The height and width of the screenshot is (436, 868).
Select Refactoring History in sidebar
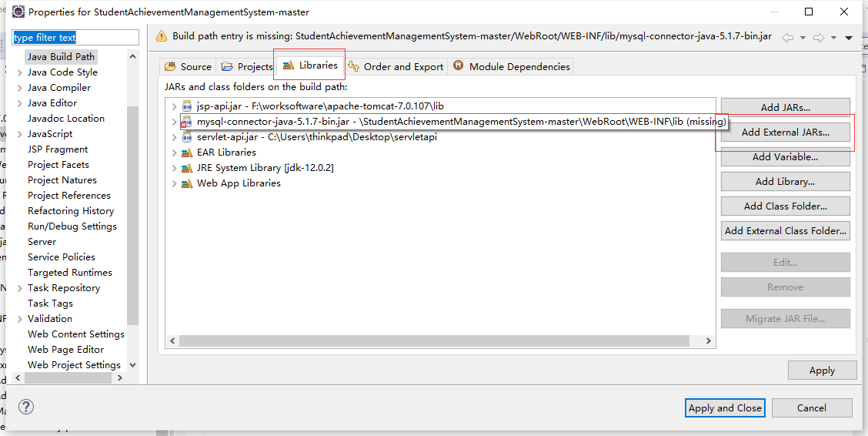pos(71,211)
